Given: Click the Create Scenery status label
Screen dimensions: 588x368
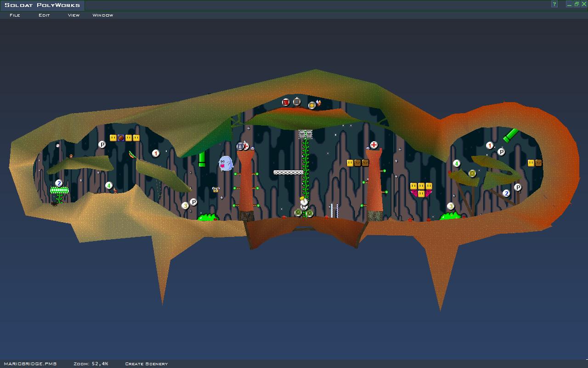Looking at the screenshot, I should pyautogui.click(x=147, y=364).
